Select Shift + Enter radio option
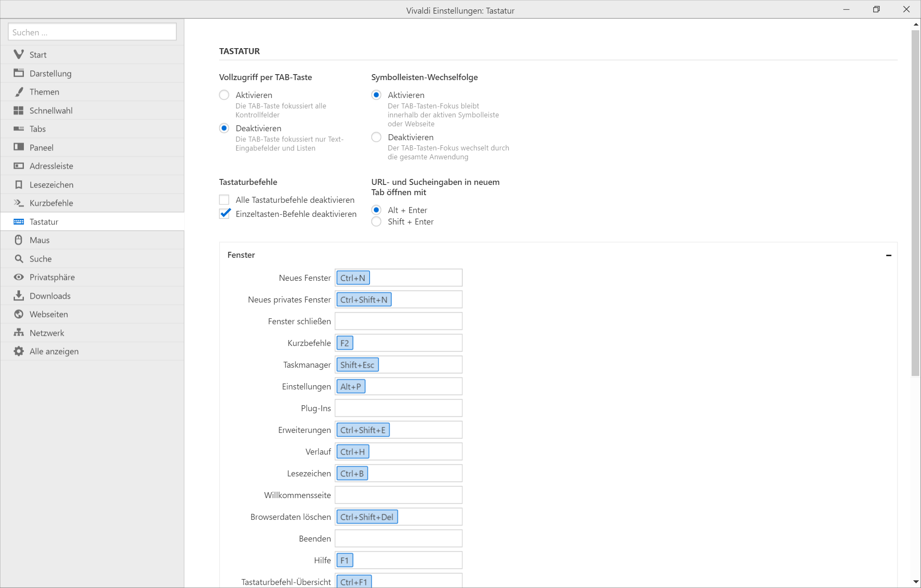Image resolution: width=921 pixels, height=588 pixels. 376,222
